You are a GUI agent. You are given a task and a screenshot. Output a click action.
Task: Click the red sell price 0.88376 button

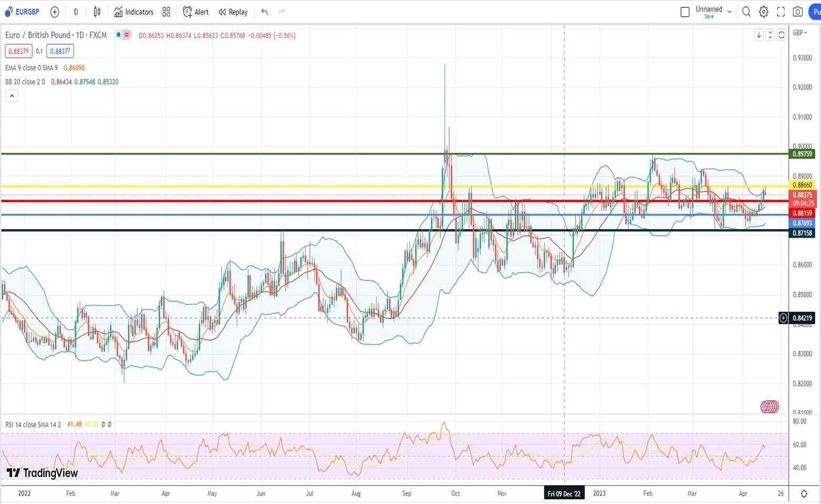[18, 51]
